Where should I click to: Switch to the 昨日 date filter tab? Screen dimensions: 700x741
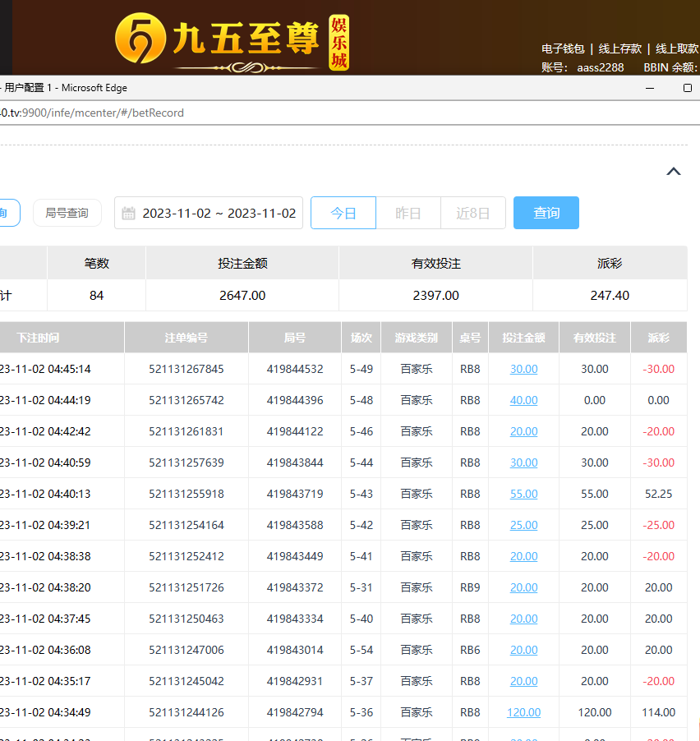coord(408,214)
